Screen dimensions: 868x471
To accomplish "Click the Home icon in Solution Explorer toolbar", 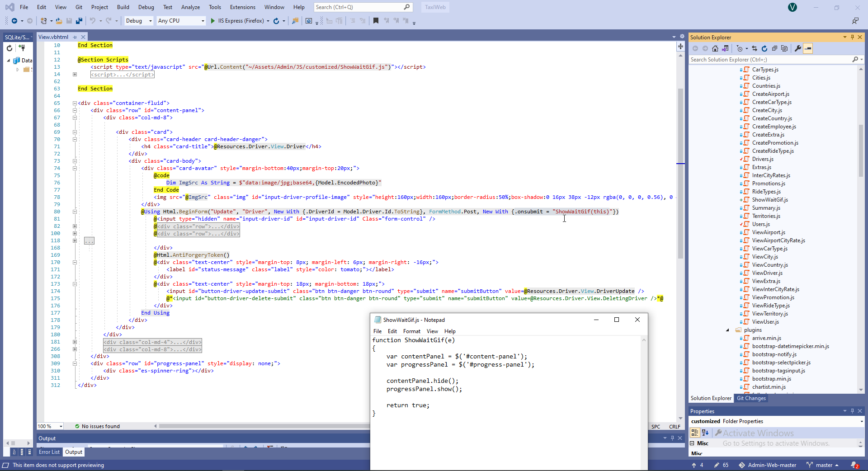I will (x=715, y=48).
